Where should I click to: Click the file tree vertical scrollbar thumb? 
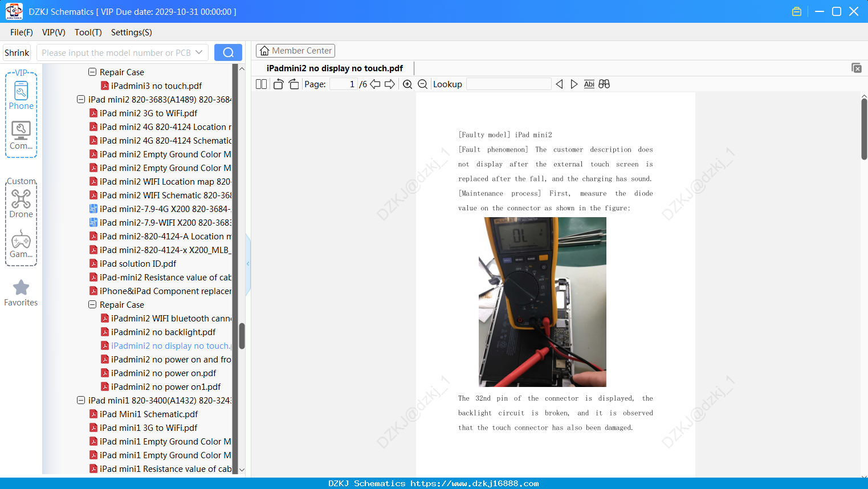[242, 336]
